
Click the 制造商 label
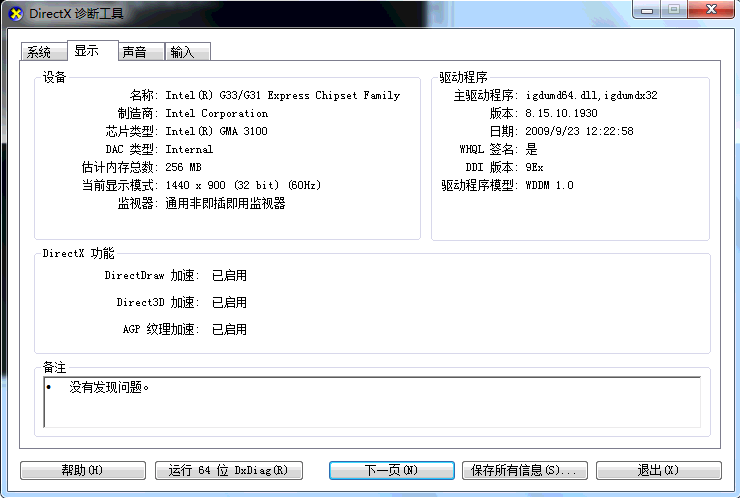tap(138, 113)
